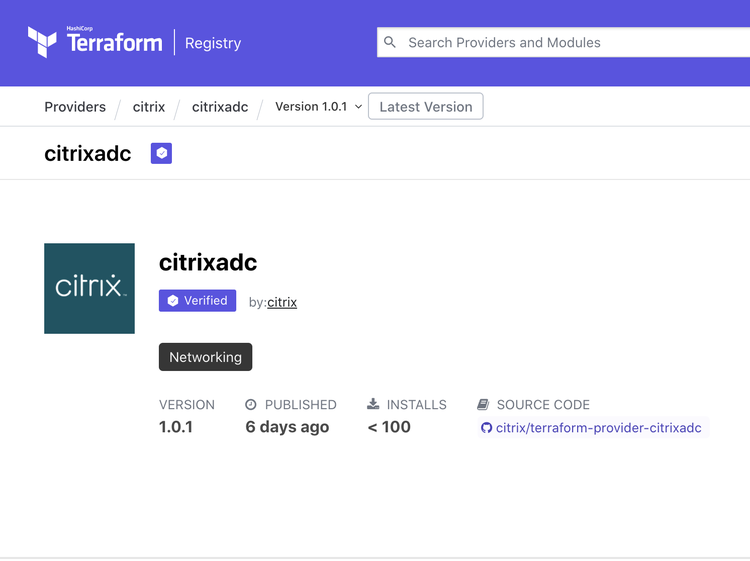750x561 pixels.
Task: Click the search magnifier icon
Action: click(x=390, y=42)
